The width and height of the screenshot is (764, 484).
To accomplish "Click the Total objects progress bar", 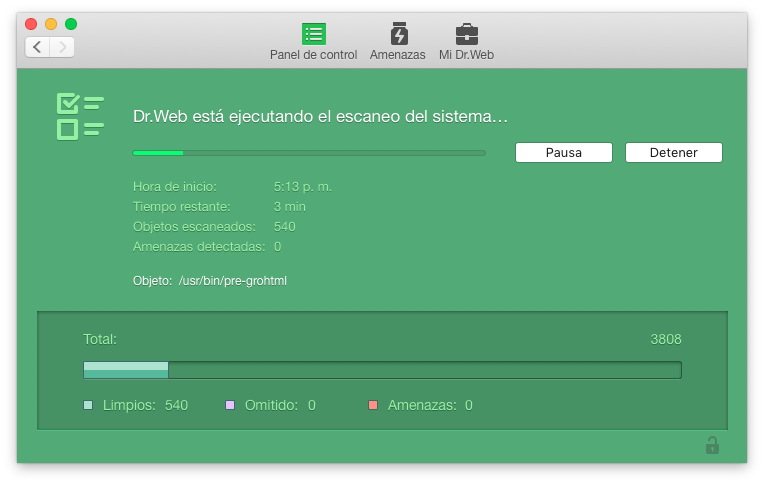I will (x=382, y=370).
